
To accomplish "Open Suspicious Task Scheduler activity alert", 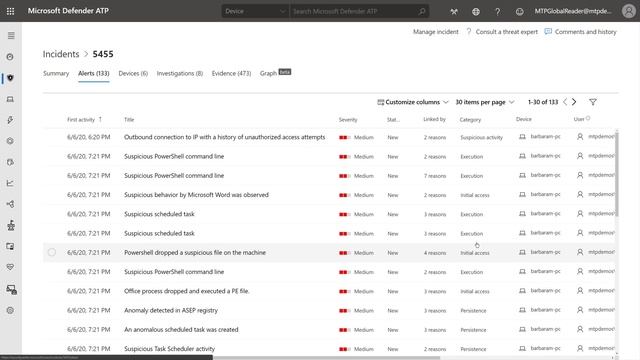I will click(169, 349).
